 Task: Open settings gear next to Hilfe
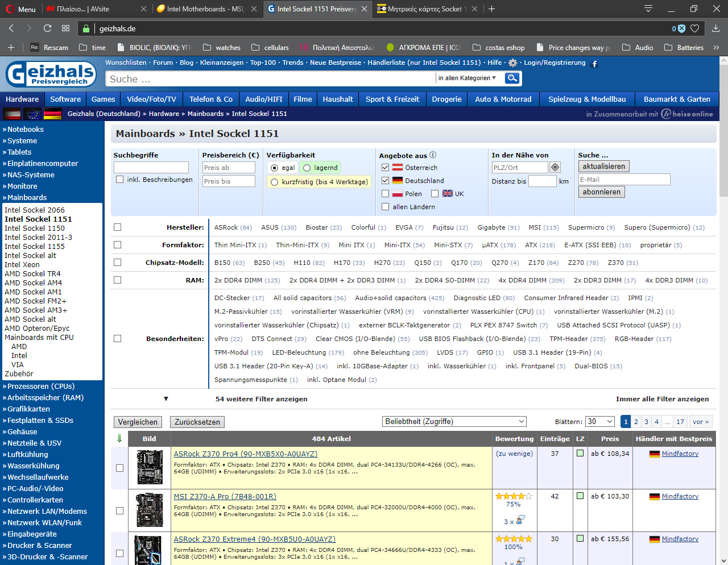coord(512,63)
